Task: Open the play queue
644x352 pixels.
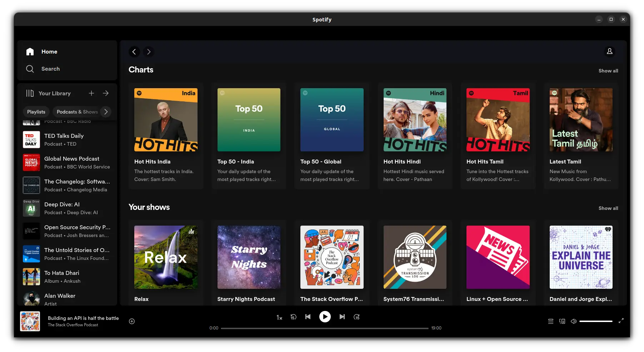Action: point(551,321)
